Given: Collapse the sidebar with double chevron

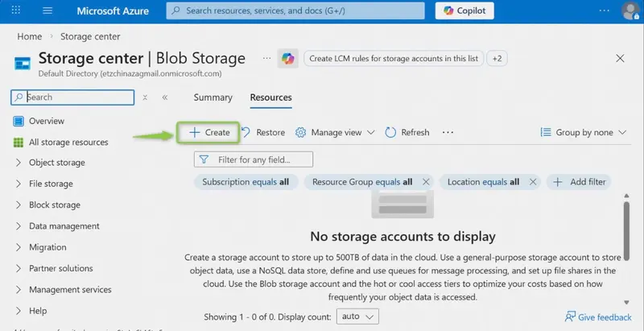Looking at the screenshot, I should (x=165, y=97).
